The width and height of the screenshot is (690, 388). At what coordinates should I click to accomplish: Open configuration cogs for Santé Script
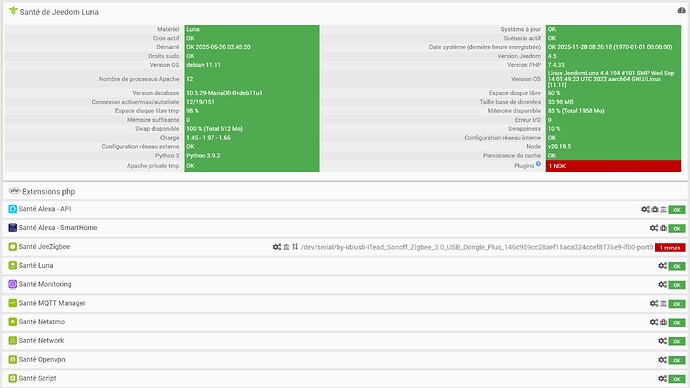(662, 378)
